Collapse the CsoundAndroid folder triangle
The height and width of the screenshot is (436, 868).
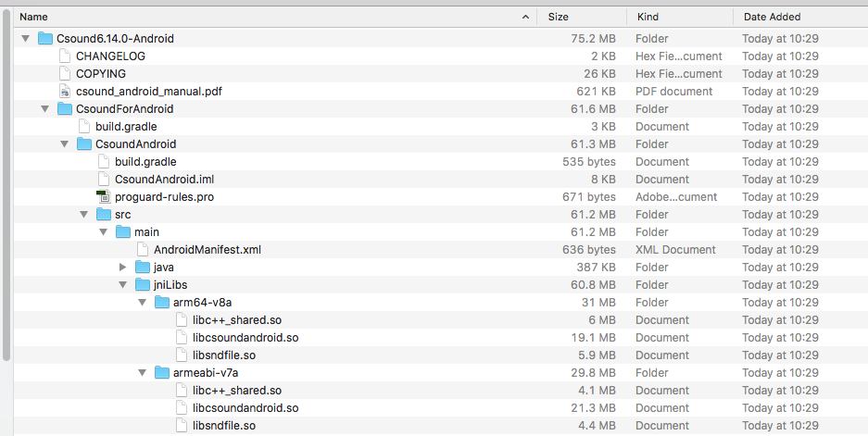coord(64,144)
